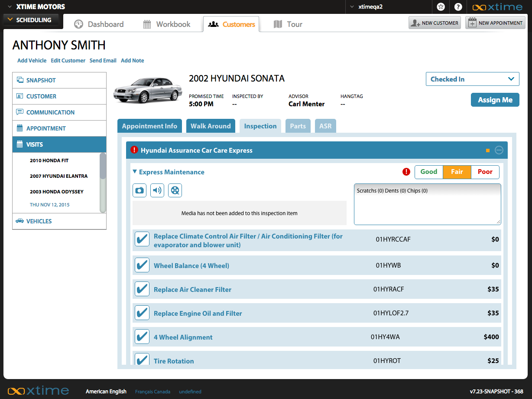
Task: Click the Scratchs Dents Chips notes field
Action: coord(427,204)
